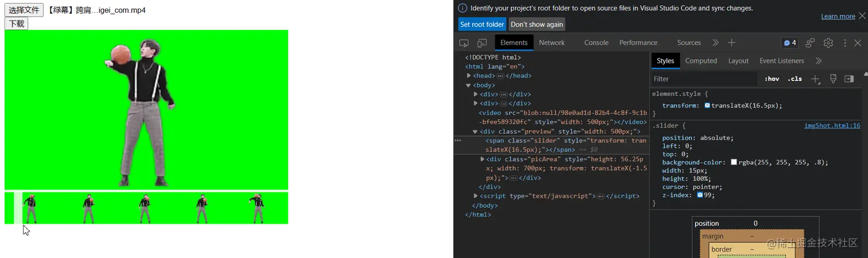The height and width of the screenshot is (258, 868).
Task: Toggle computed styles sidebar icon
Action: (x=849, y=79)
